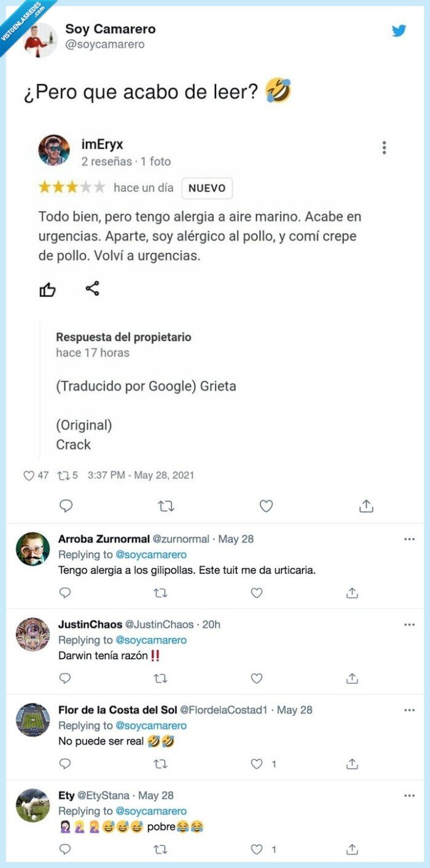Open the more options menu on imEryx's review

tap(384, 147)
